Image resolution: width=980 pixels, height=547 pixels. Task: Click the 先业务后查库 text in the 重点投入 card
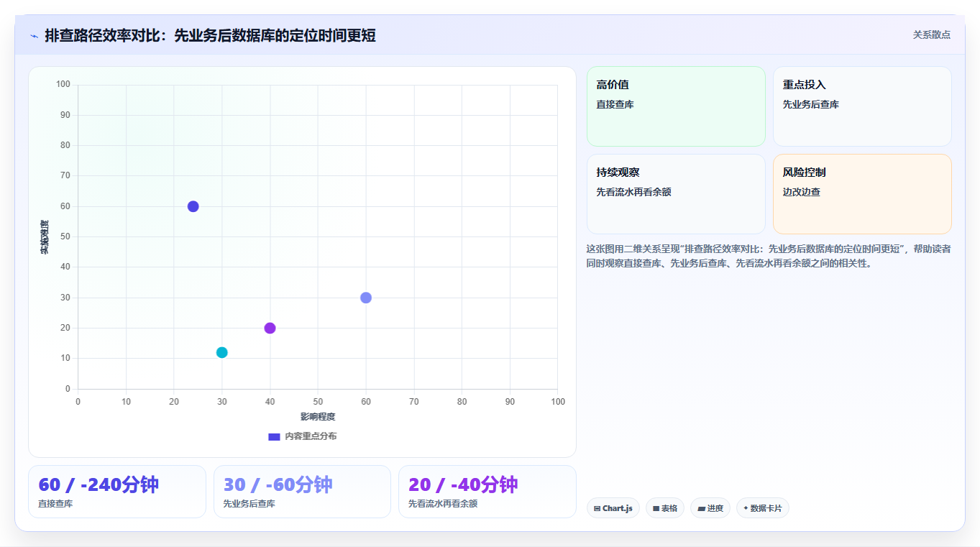tap(811, 104)
